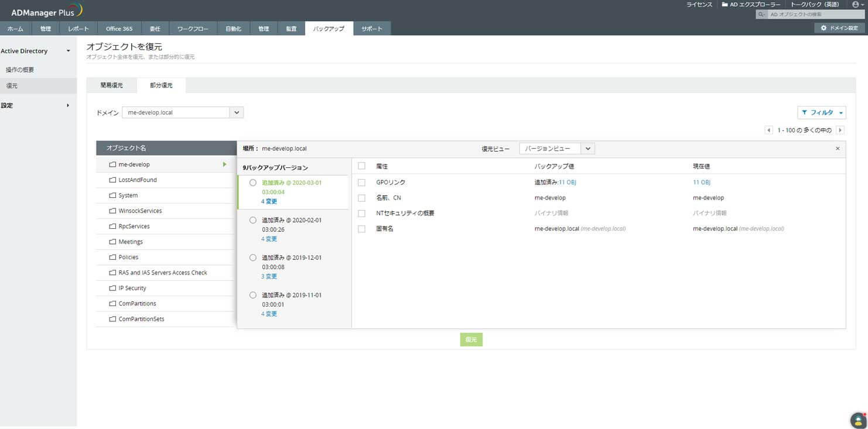Check the 名前、CN attribute checkbox

(361, 198)
